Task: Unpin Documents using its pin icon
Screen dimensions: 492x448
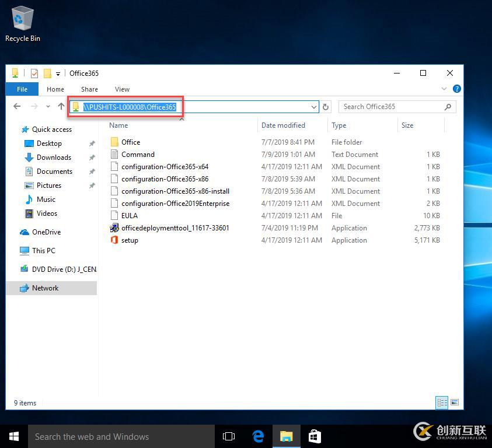Action: [x=92, y=171]
